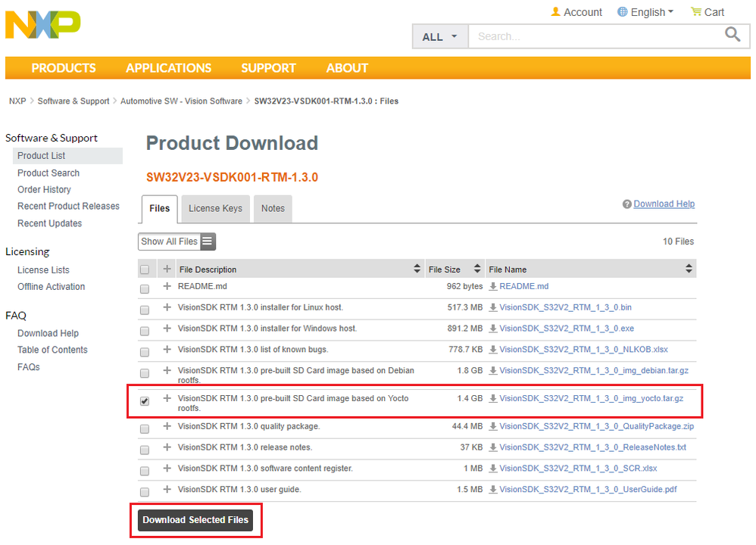Viewport: 756px width, 545px height.
Task: Expand the software content register row
Action: click(x=167, y=468)
